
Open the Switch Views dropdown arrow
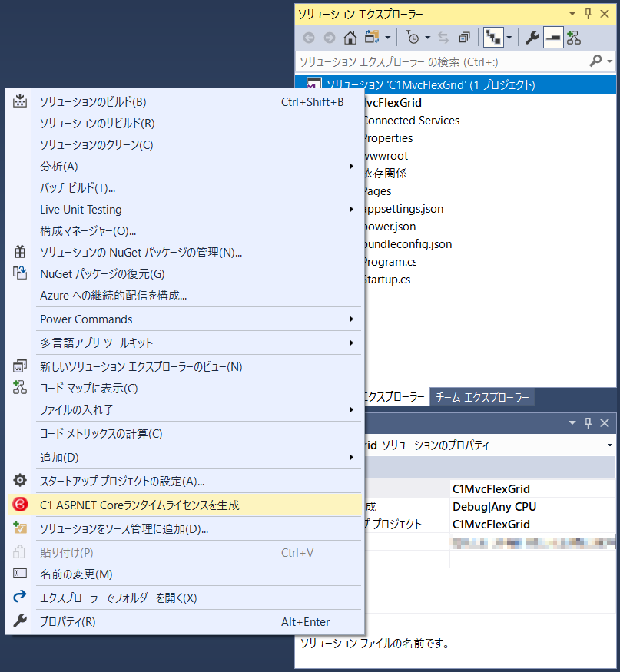[x=388, y=38]
